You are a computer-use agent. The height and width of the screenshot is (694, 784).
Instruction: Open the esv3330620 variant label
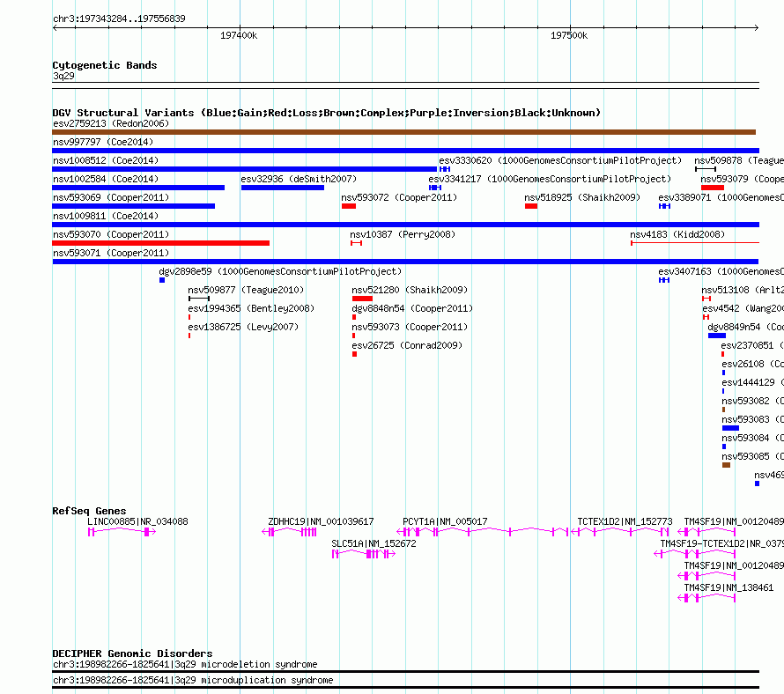(x=560, y=160)
